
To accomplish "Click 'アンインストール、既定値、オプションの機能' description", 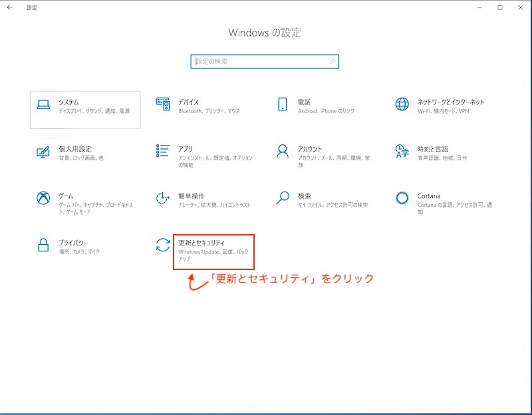I will [215, 161].
